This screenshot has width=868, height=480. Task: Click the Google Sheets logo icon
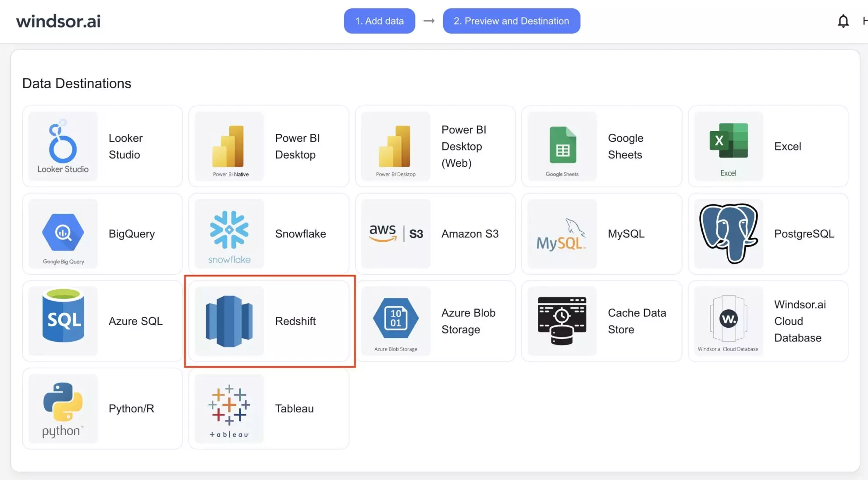(x=562, y=146)
